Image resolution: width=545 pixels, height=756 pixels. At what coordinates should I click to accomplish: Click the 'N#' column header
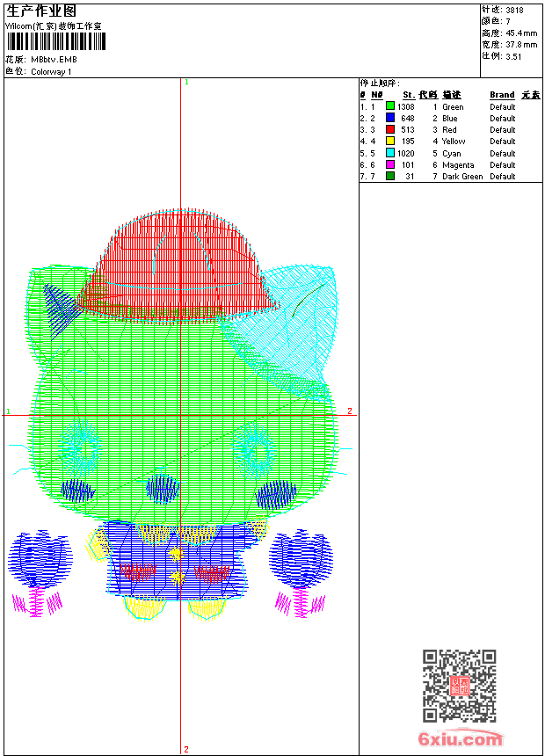[x=377, y=95]
